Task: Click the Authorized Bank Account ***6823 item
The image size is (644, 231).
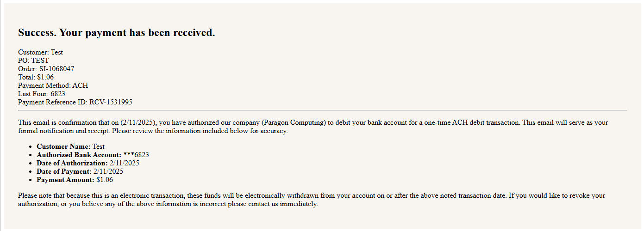Action: point(93,155)
